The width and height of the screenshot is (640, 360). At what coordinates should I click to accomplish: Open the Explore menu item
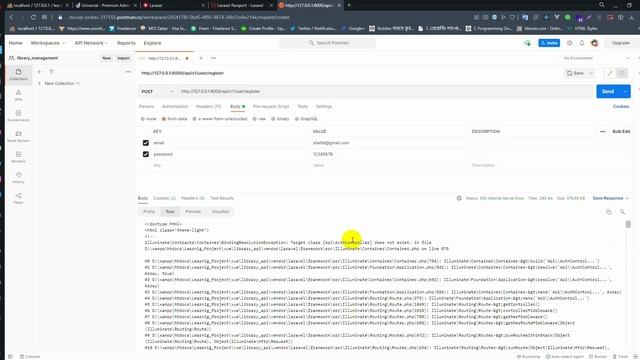click(x=152, y=43)
